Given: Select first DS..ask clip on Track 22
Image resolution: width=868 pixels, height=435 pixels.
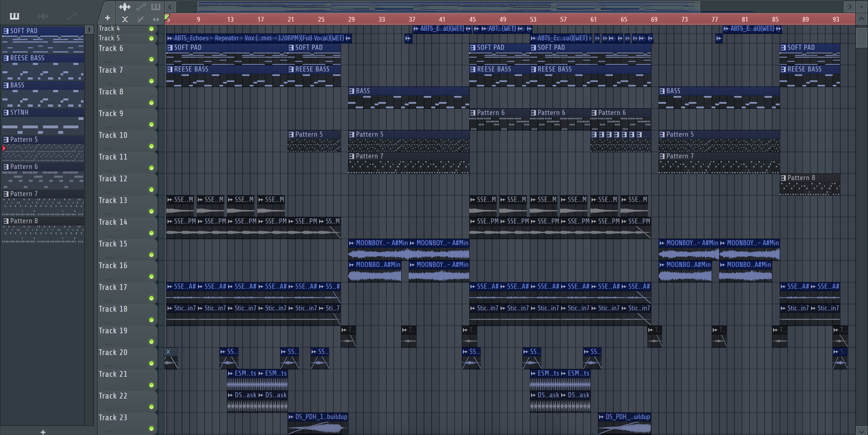Looking at the screenshot, I should pyautogui.click(x=242, y=402).
